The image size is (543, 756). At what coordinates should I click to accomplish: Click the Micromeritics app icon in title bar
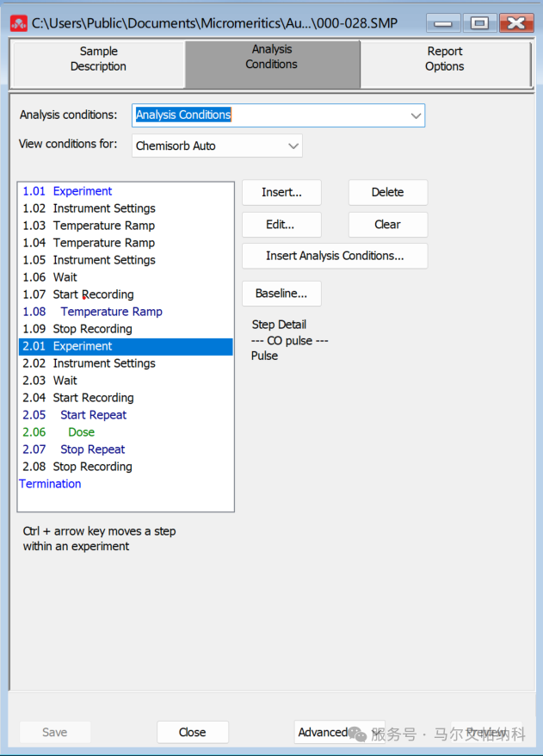tap(18, 23)
